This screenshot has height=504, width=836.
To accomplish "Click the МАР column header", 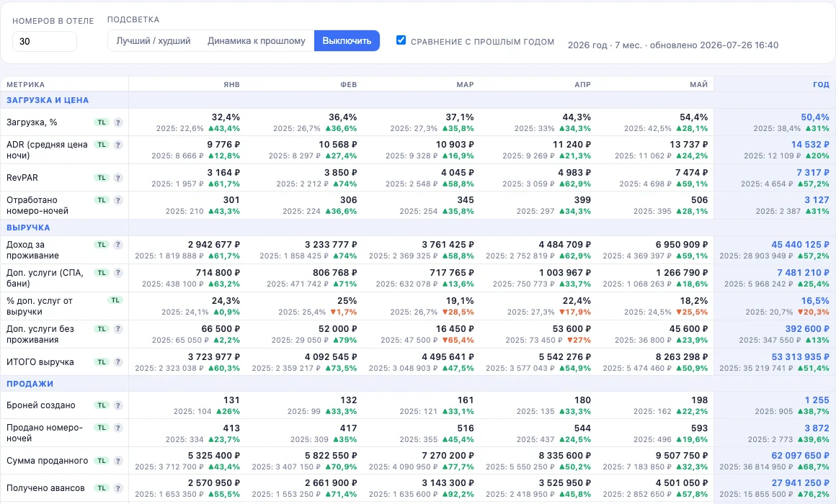I will click(465, 85).
